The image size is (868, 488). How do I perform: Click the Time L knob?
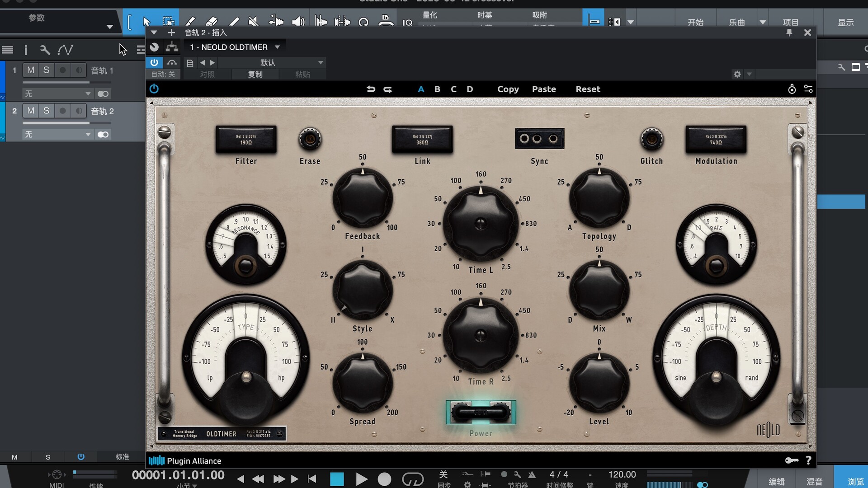[x=481, y=223]
